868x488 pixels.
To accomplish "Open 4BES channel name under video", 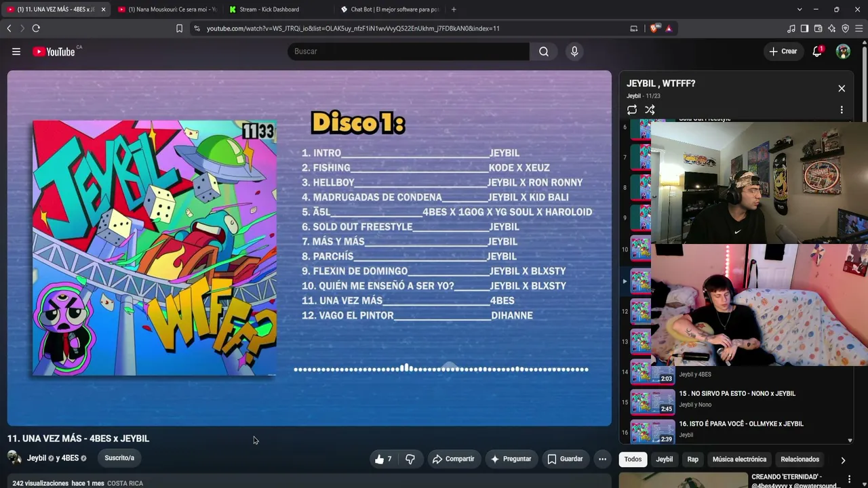I will (x=70, y=458).
